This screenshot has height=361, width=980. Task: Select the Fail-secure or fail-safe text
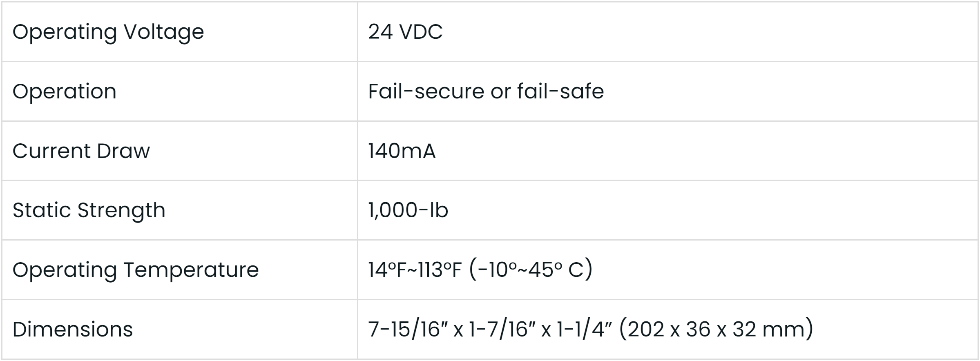[x=486, y=91]
